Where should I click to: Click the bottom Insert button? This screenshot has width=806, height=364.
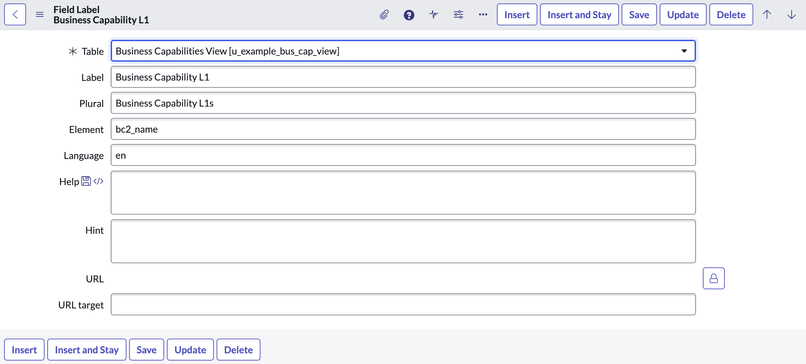coord(24,350)
